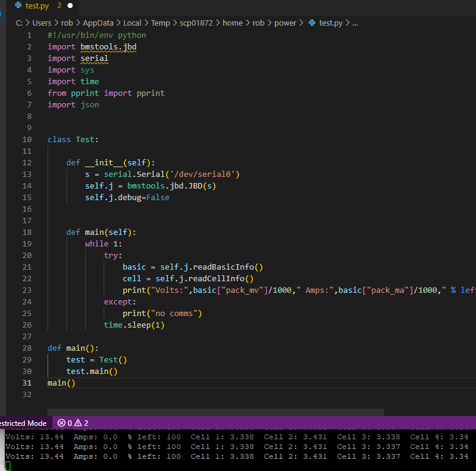The width and height of the screenshot is (476, 471).
Task: Click 'self.j.debug=False' statement
Action: [127, 198]
